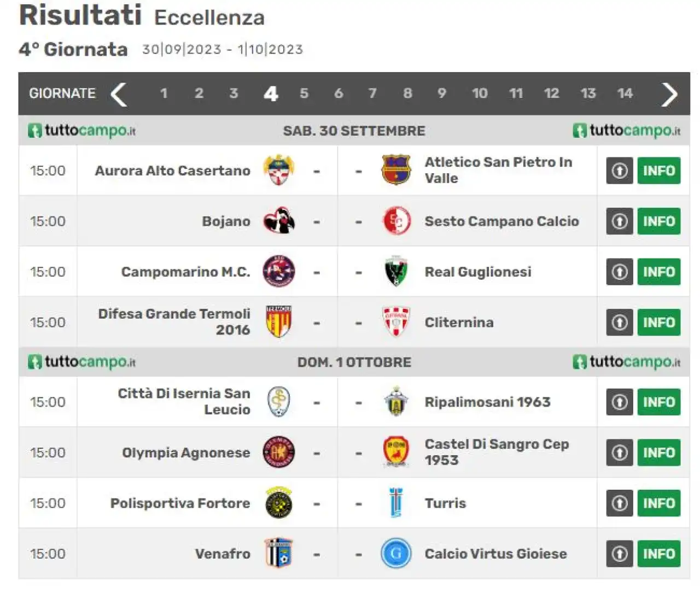The image size is (700, 593).
Task: Click the arrow icon for the Turris match
Action: click(620, 503)
